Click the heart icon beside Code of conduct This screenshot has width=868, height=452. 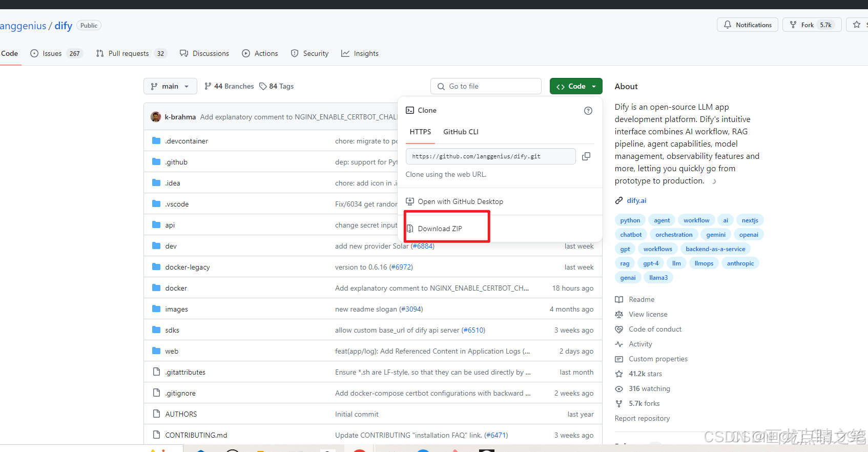pos(619,329)
